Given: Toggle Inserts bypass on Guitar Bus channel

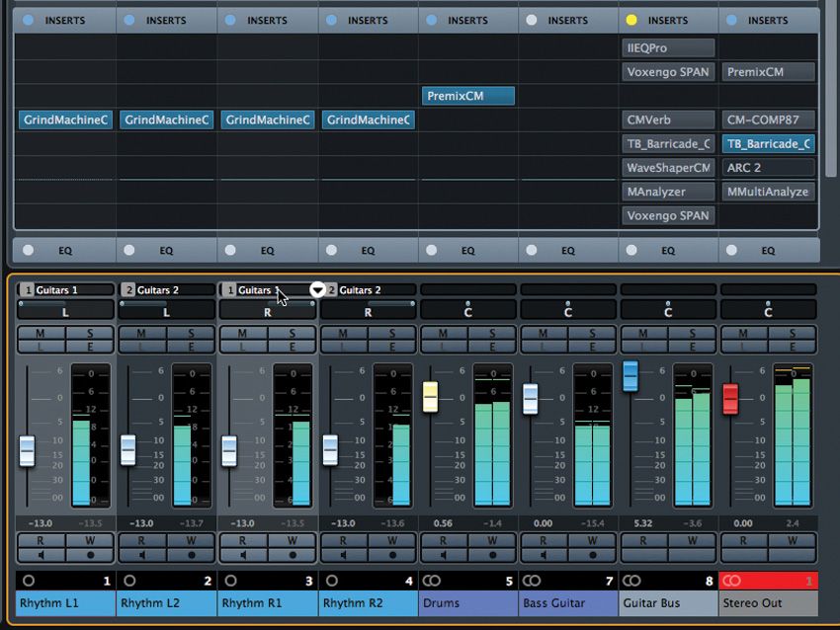Looking at the screenshot, I should (x=630, y=20).
